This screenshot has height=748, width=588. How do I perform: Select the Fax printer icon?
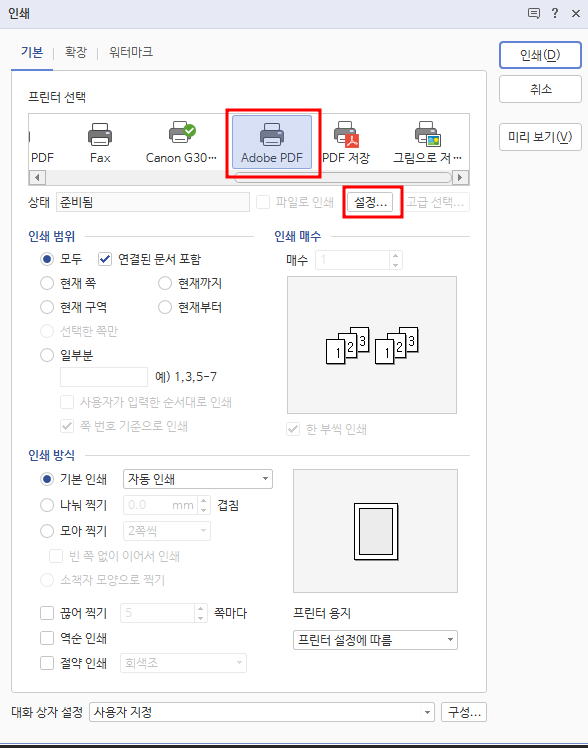click(x=100, y=142)
